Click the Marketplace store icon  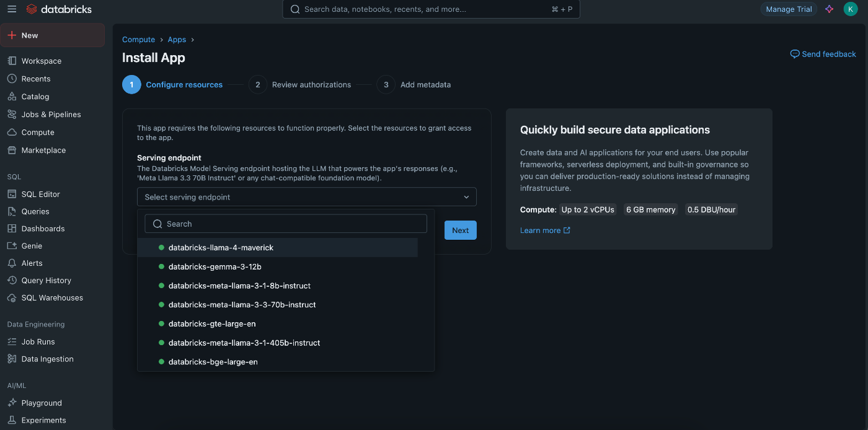click(x=12, y=150)
